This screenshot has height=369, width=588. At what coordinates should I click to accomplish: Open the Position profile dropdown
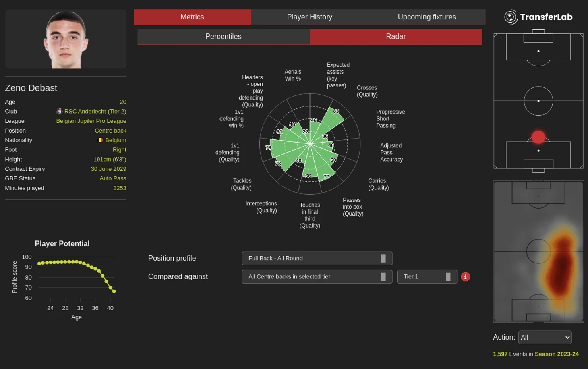317,259
